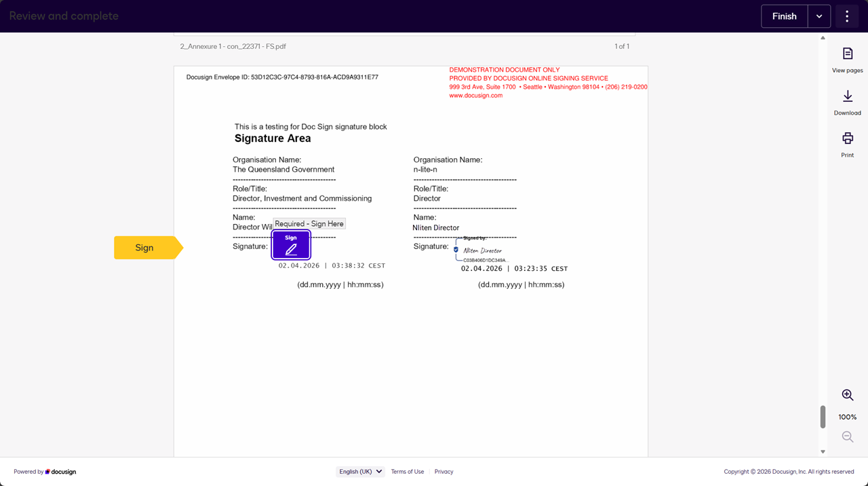This screenshot has height=486, width=868.
Task: Click the scrollbar down arrow
Action: coord(823,451)
